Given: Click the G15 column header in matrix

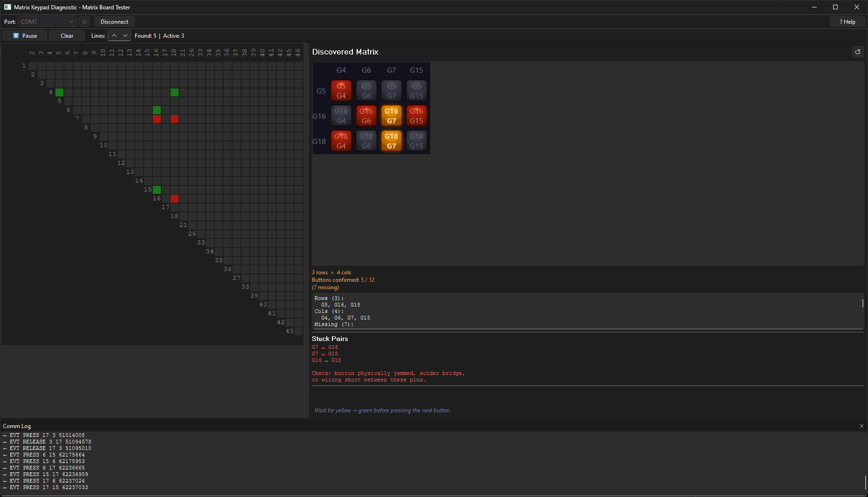Looking at the screenshot, I should (417, 70).
